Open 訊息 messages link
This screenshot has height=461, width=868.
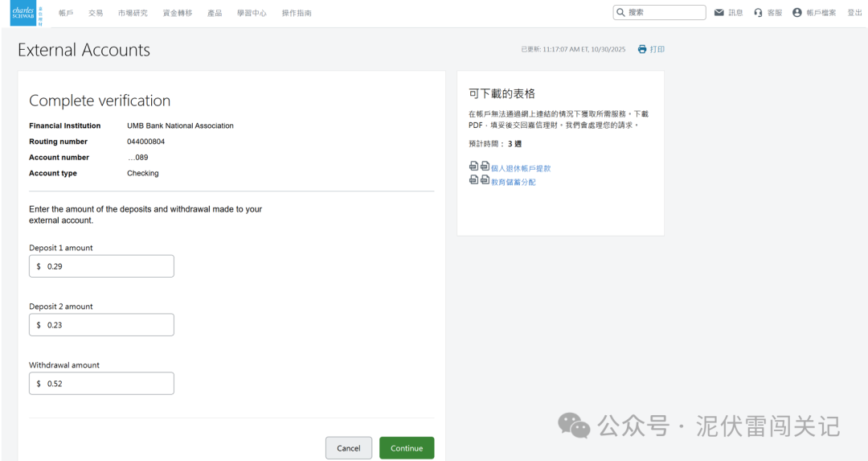(735, 12)
